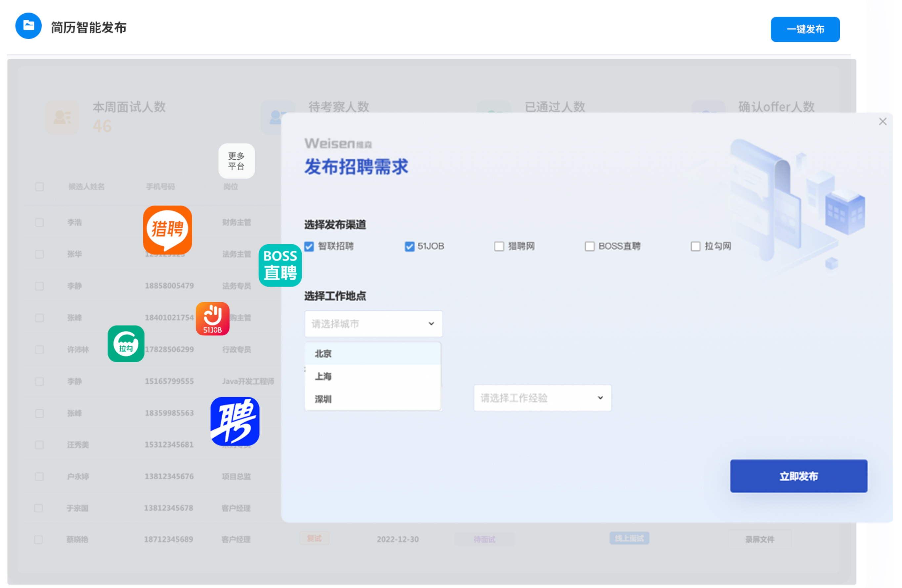Click the 岗位 column header

[x=231, y=187]
